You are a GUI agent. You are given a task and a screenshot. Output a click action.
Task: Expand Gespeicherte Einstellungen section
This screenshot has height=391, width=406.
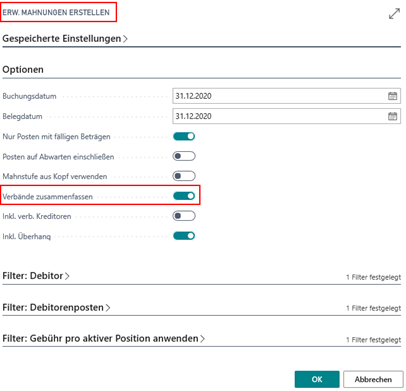65,39
